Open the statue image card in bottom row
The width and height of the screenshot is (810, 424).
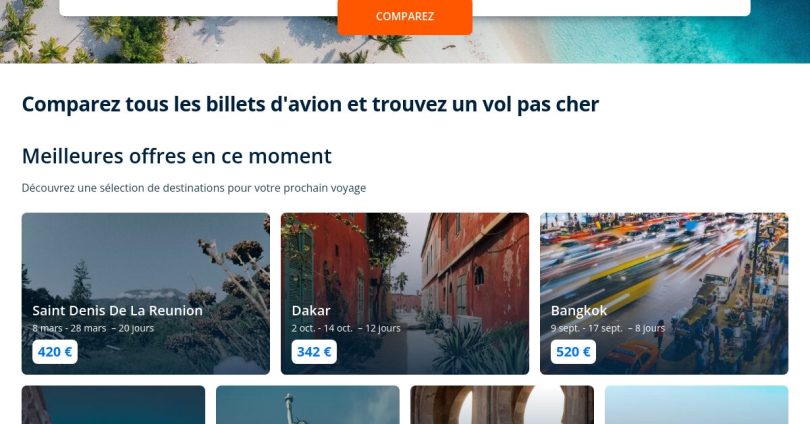pyautogui.click(x=307, y=405)
